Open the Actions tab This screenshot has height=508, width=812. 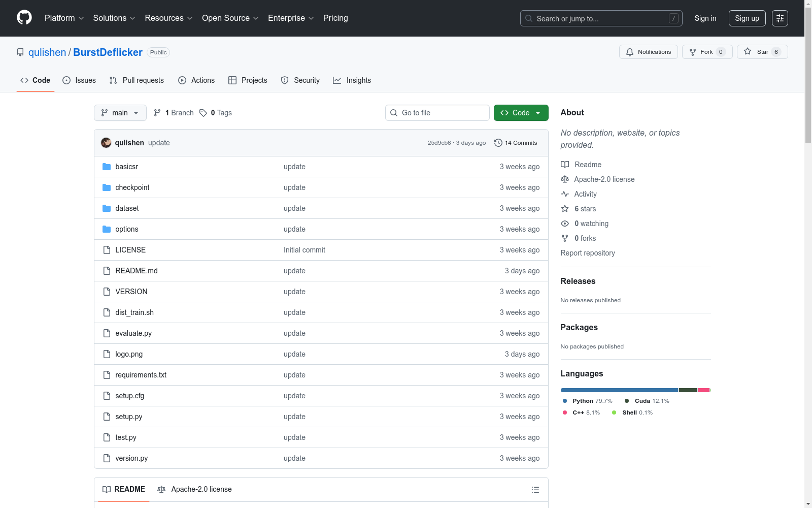coord(196,80)
